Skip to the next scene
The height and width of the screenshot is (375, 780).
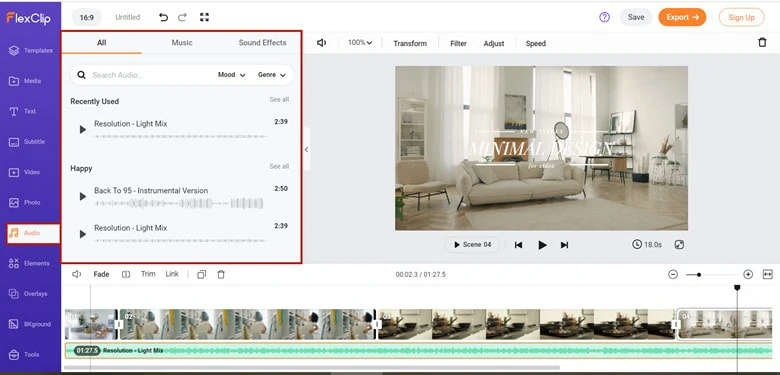click(x=564, y=245)
